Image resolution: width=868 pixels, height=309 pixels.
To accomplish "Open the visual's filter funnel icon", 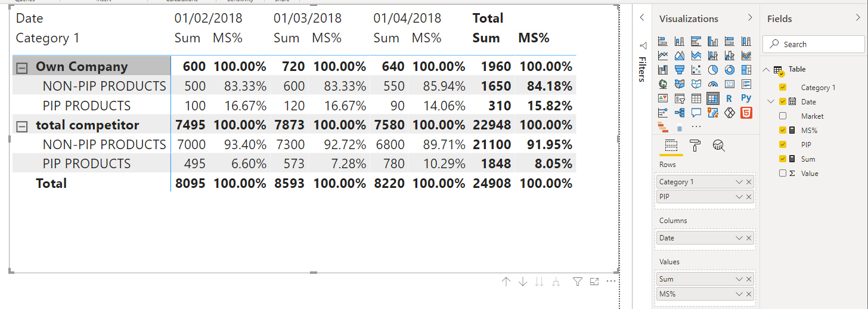I will [577, 282].
